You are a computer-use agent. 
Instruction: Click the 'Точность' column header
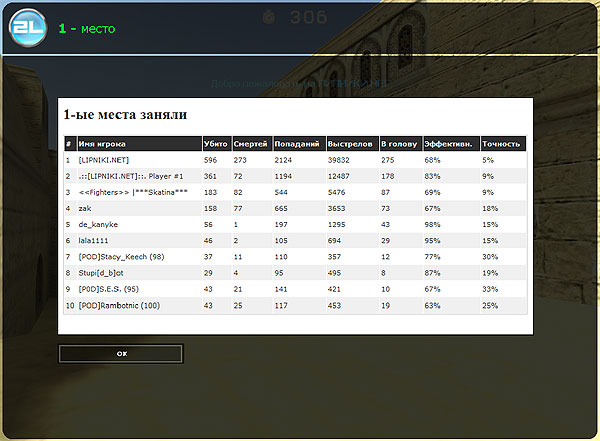[x=499, y=144]
